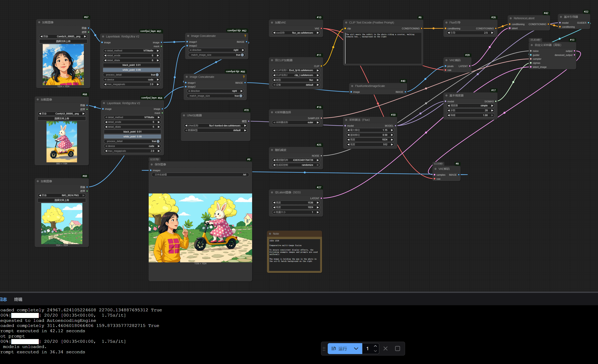This screenshot has width=598, height=364.
Task: Click the Note node text area
Action: point(294,255)
